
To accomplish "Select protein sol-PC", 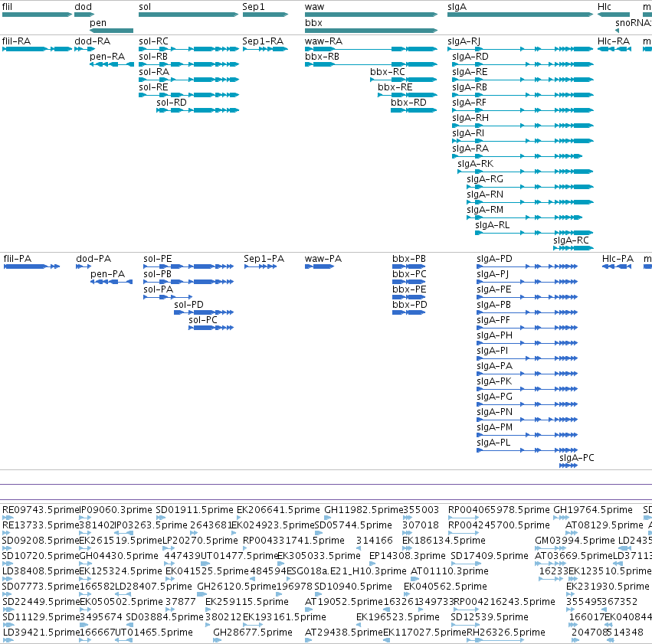I will point(211,328).
